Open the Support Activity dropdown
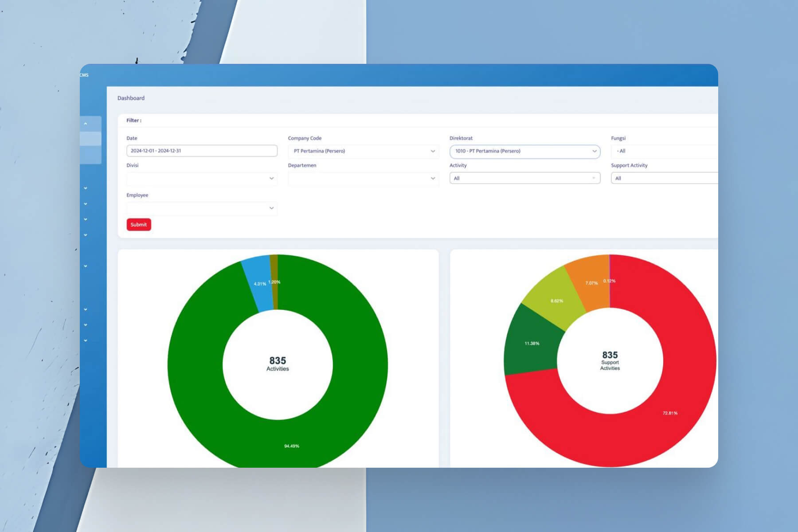Viewport: 798px width, 532px height. coord(664,178)
